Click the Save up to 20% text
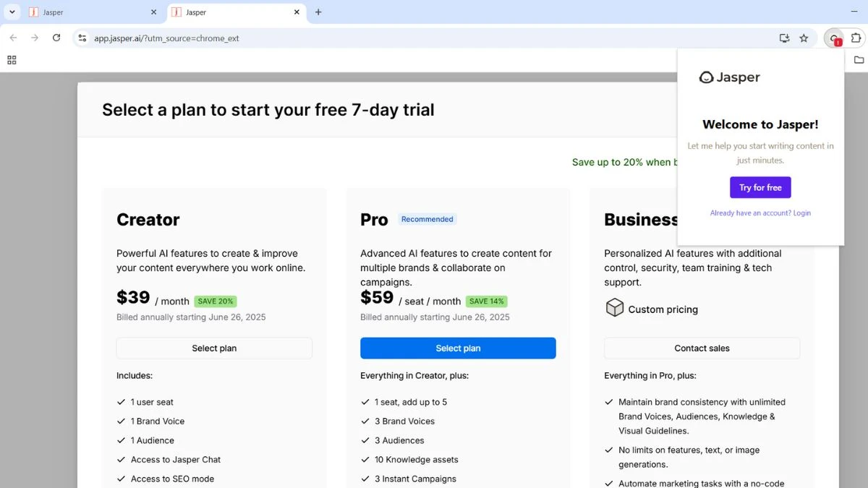Screen dimensions: 868x488 tap(624, 162)
